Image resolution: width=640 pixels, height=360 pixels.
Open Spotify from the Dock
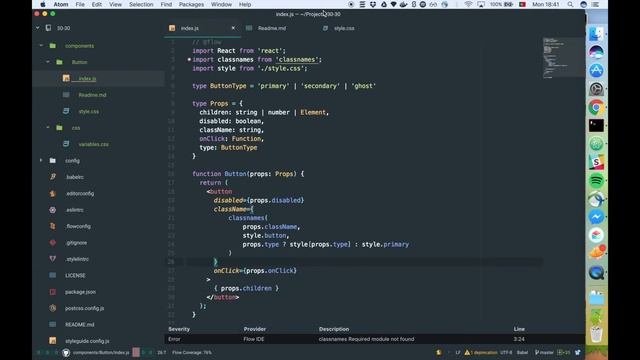coord(596,180)
